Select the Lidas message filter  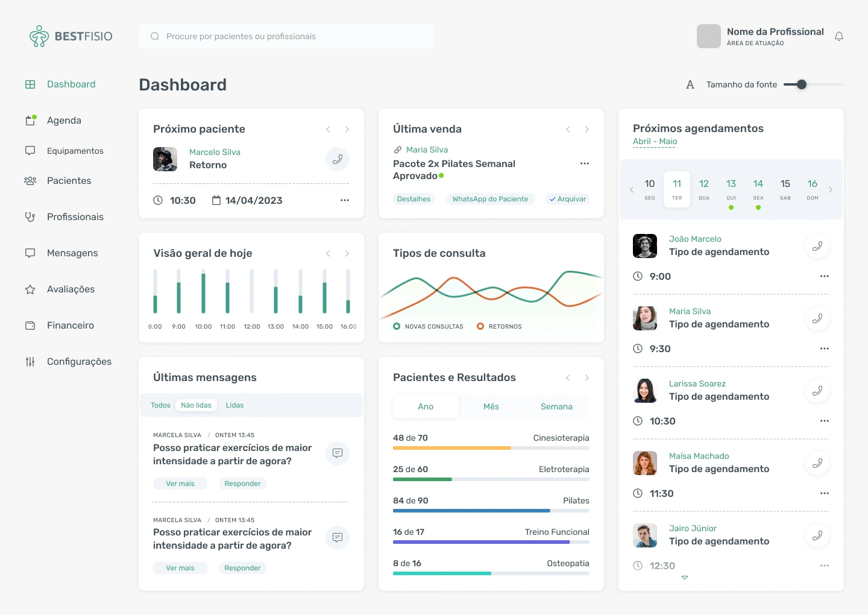pyautogui.click(x=234, y=405)
